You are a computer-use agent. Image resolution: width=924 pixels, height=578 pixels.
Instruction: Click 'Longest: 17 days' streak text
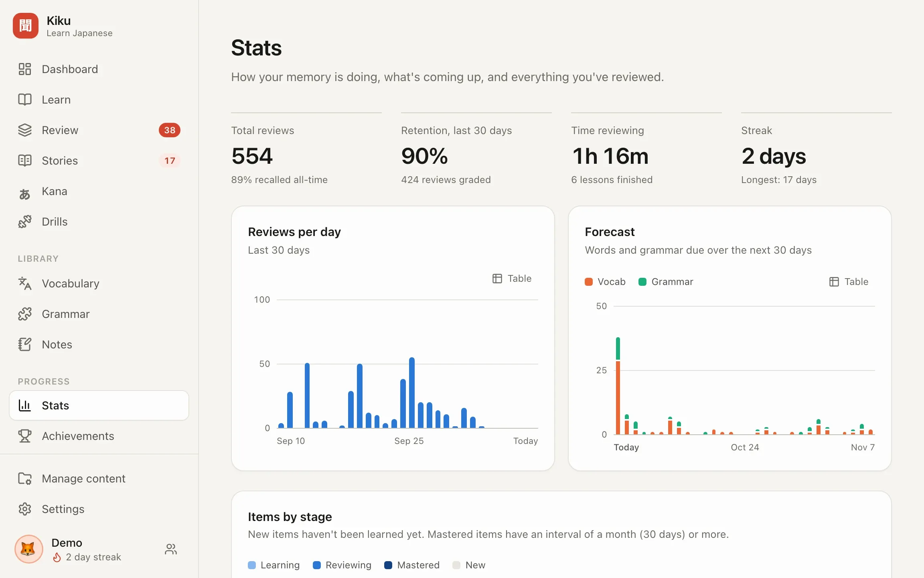point(779,180)
